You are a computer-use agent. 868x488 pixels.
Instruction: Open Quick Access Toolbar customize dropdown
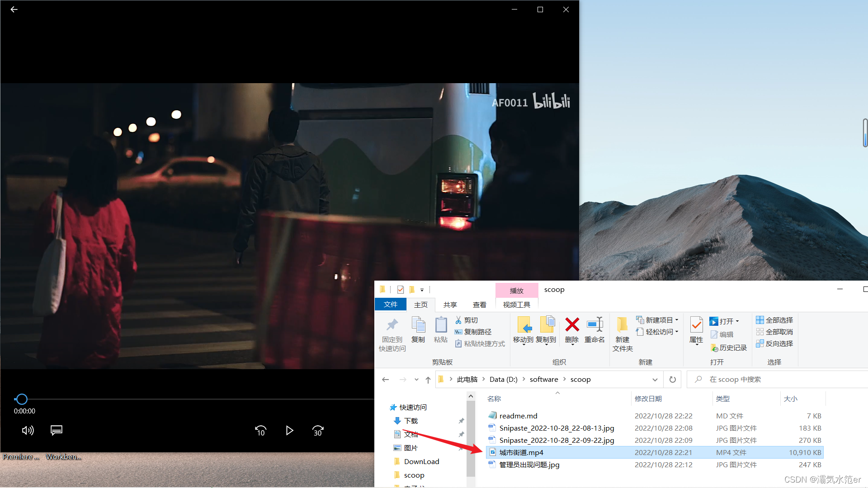pyautogui.click(x=422, y=290)
